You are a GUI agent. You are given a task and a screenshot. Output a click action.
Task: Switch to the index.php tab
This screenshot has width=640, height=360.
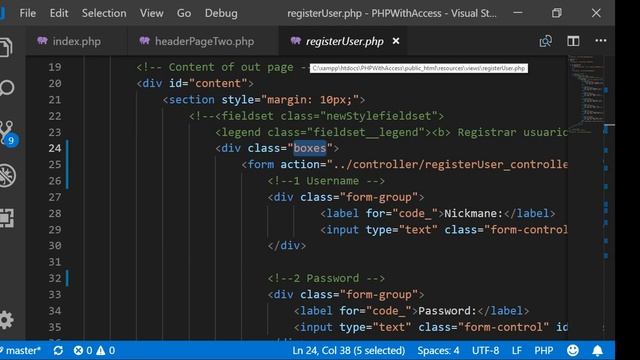76,41
